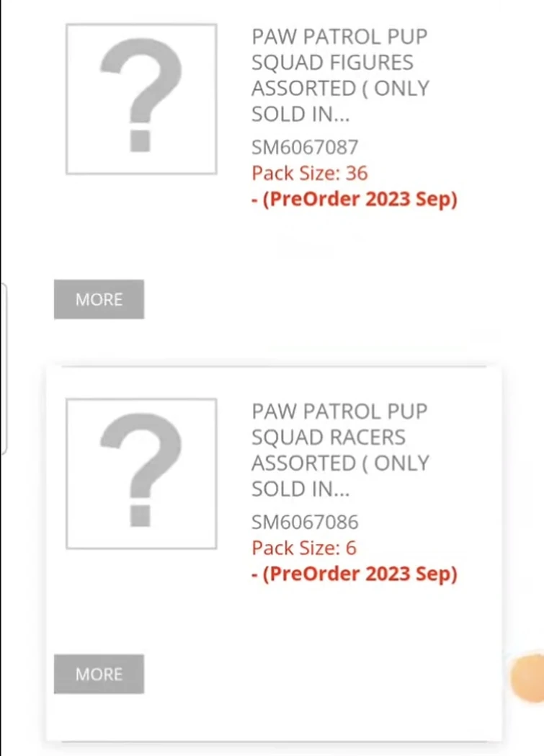Viewport: 544px width, 756px height.
Task: Expand the truncated "SOLD IN..." text for Figures
Action: [x=300, y=114]
